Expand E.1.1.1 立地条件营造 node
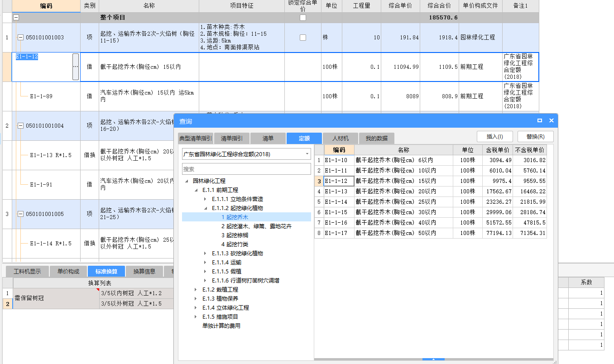The width and height of the screenshot is (614, 364). [205, 199]
